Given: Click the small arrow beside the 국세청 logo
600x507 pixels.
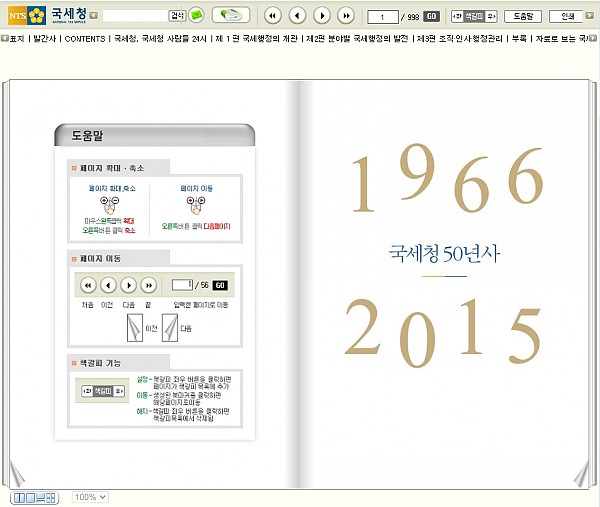Looking at the screenshot, I should coord(94,16).
